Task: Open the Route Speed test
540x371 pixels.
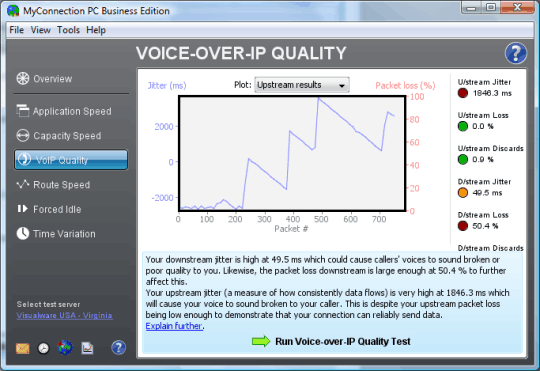Action: [x=53, y=185]
